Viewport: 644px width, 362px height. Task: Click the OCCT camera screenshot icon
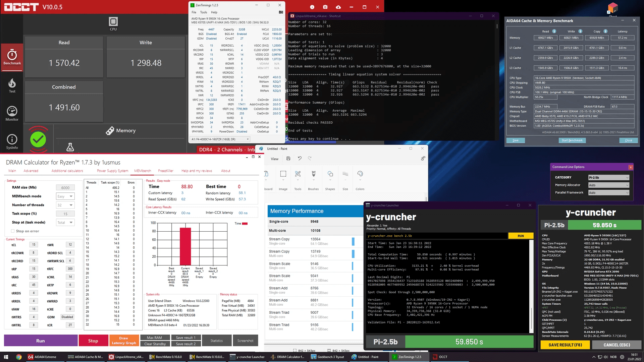pyautogui.click(x=325, y=7)
